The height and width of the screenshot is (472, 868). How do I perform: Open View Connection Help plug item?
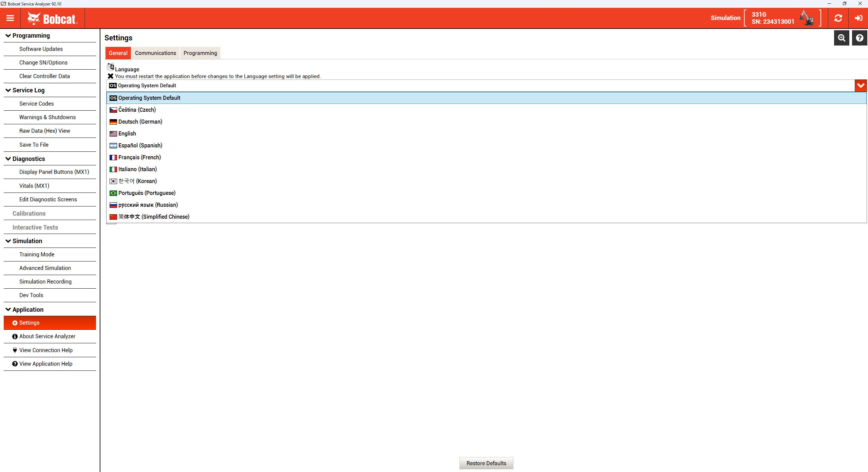[x=46, y=350]
